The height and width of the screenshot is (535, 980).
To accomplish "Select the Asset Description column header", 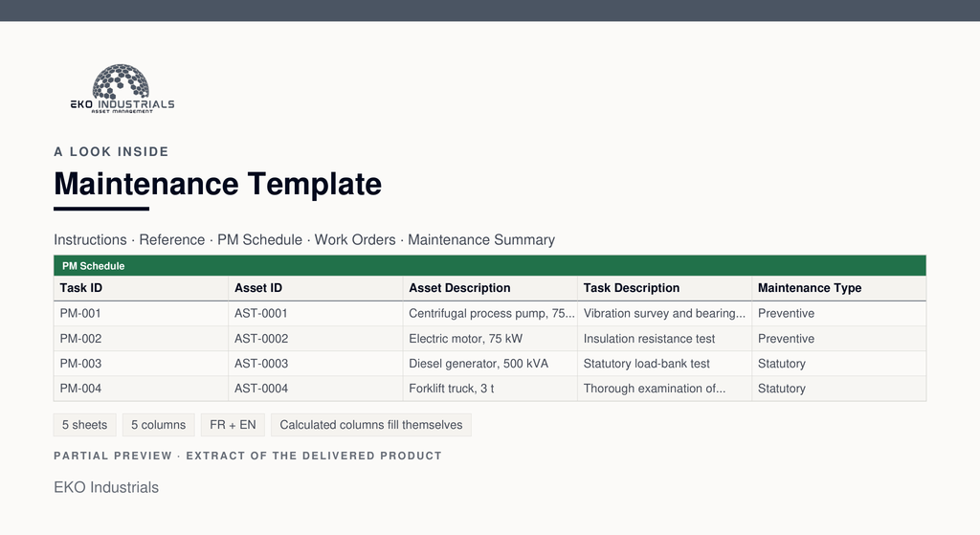I will click(490, 288).
